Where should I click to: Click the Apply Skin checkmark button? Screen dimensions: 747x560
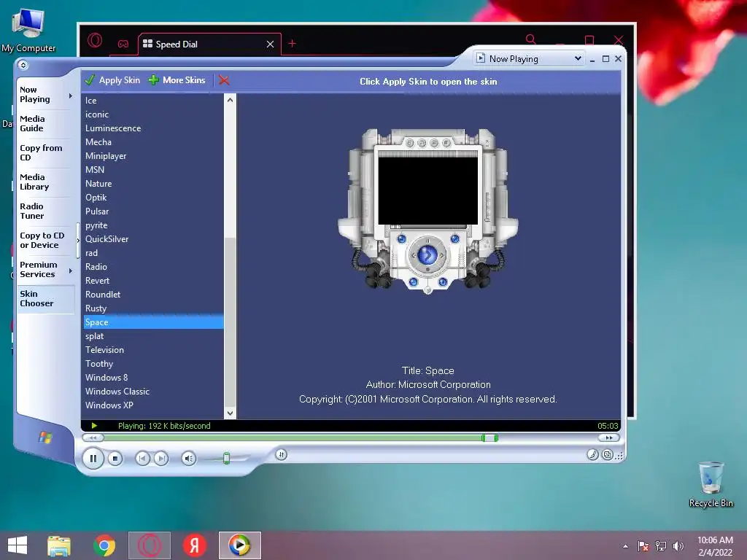[x=112, y=80]
